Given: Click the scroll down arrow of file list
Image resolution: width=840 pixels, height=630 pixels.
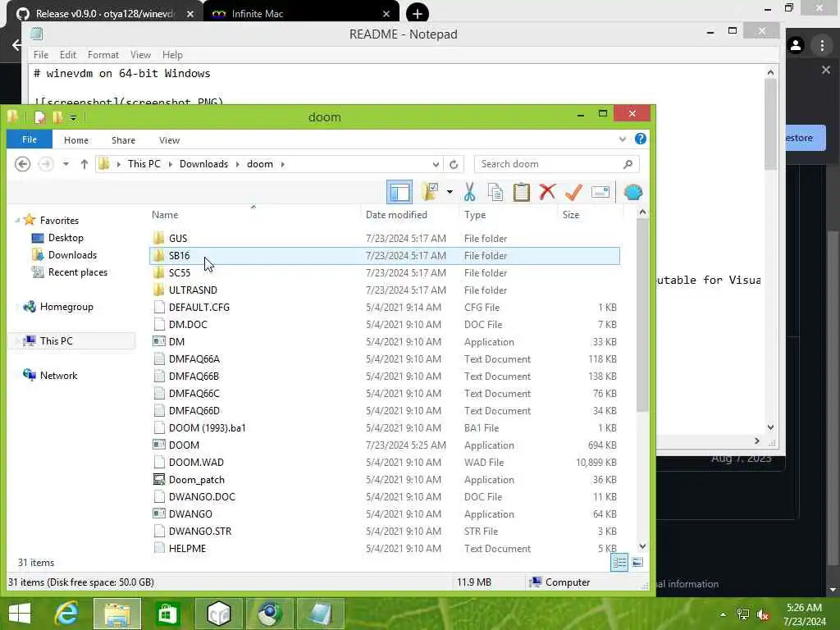Looking at the screenshot, I should coord(642,546).
